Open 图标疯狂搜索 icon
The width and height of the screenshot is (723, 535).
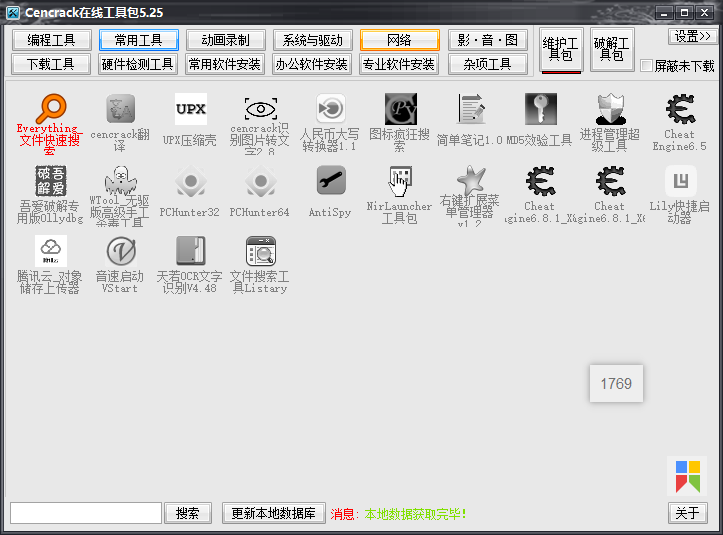(401, 109)
